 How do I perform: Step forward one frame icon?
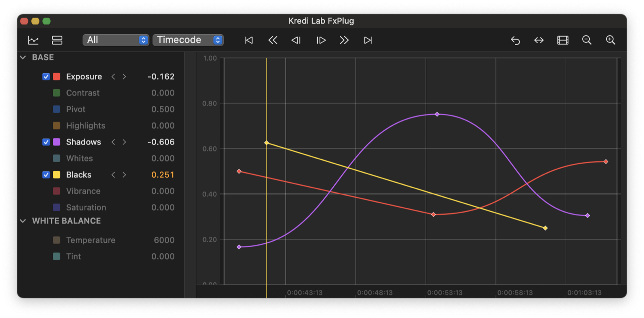coord(321,40)
